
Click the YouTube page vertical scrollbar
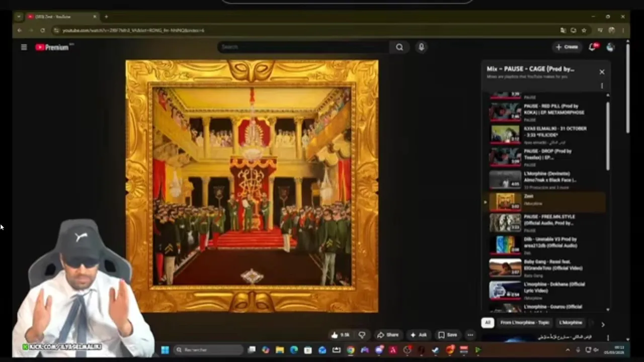point(627,88)
